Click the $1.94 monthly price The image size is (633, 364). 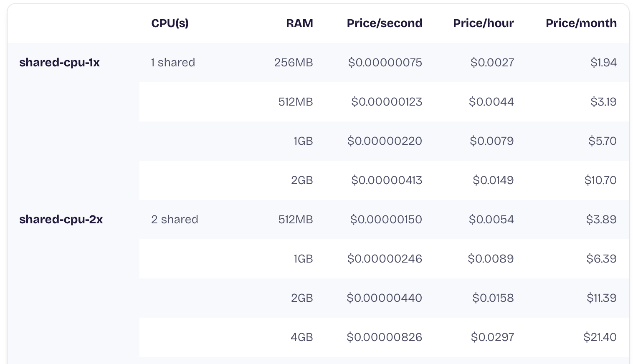[x=603, y=63]
